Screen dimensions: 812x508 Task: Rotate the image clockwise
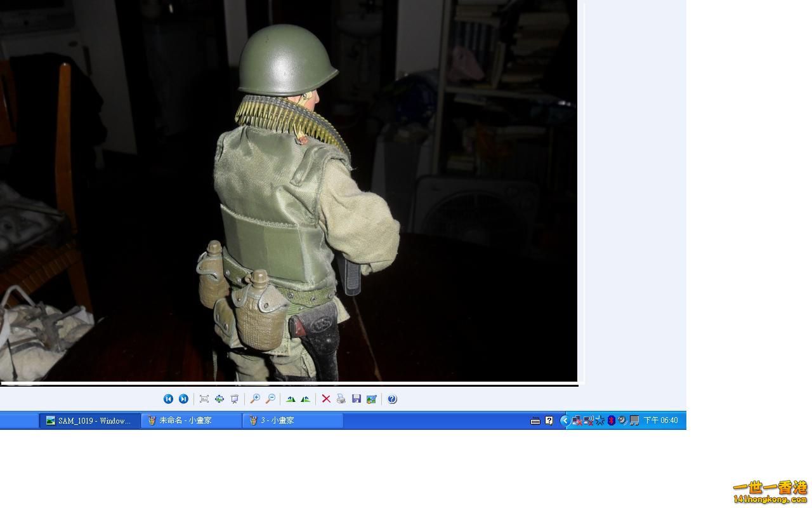[291, 399]
